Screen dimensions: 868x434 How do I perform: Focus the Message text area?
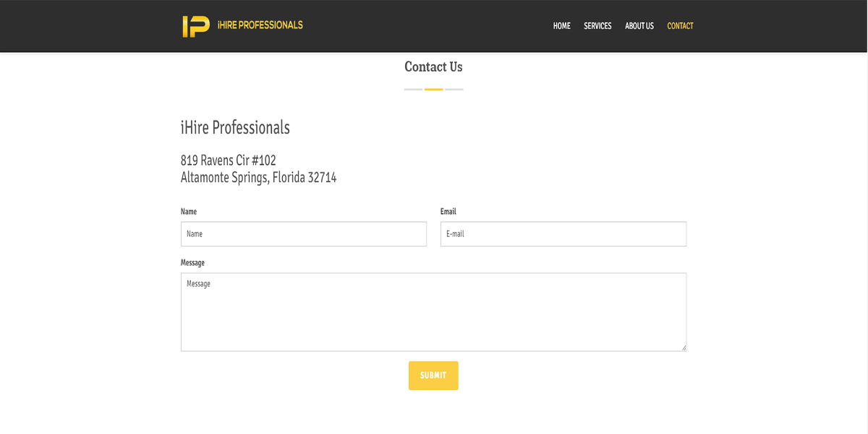(433, 312)
